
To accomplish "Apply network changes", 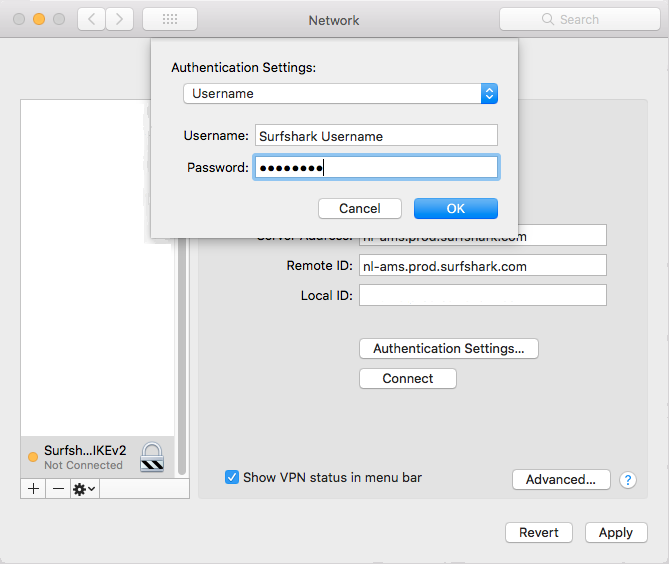I will pos(616,532).
